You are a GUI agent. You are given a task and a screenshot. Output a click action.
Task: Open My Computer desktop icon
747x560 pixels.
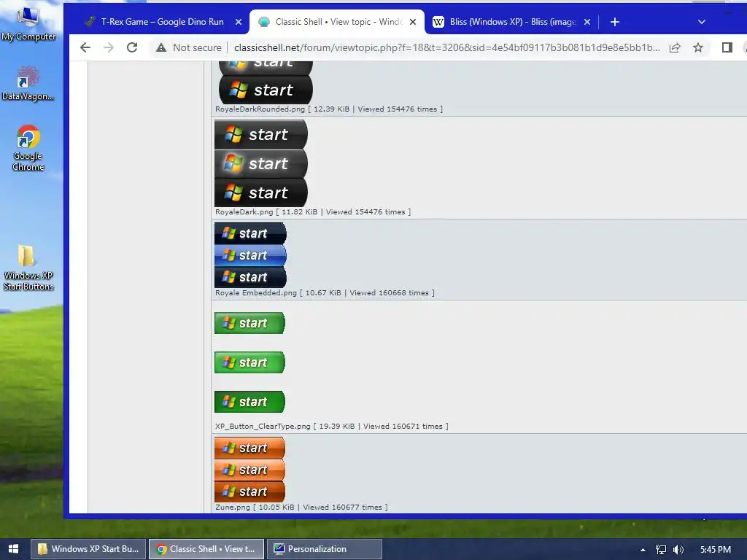[28, 24]
